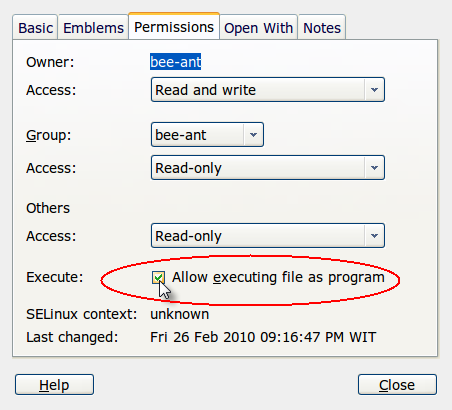Open the Group bee-ant dropdown arrow
Screen dimensions: 452x410
pyautogui.click(x=253, y=135)
